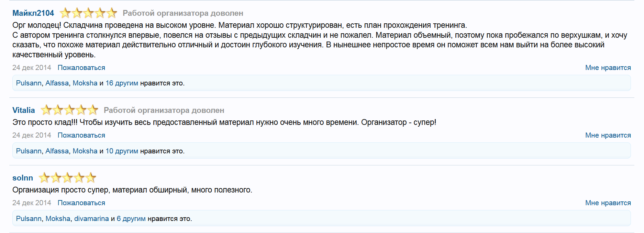This screenshot has height=233, width=644.
Task: Open divamarina profile under solnn's review
Action: pyautogui.click(x=91, y=219)
